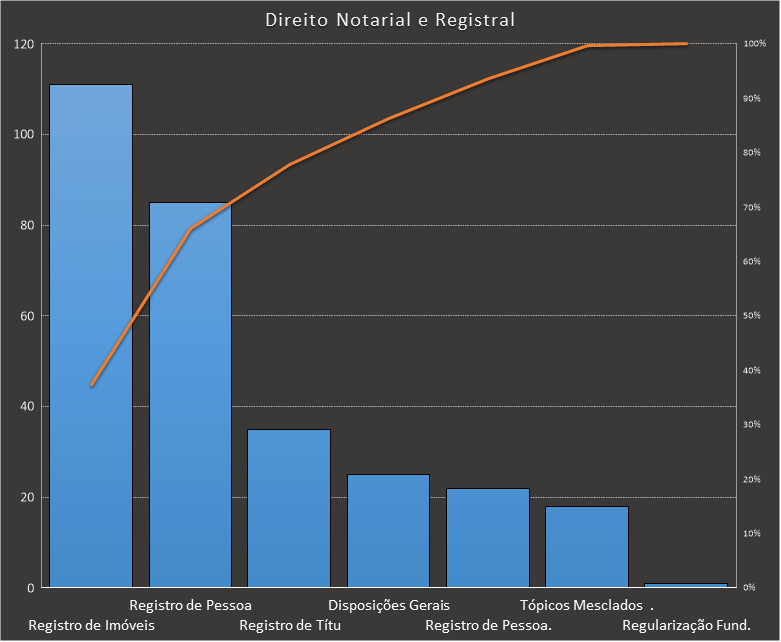Select the third bar with value 35
Screen dimensions: 781x642
289,510
